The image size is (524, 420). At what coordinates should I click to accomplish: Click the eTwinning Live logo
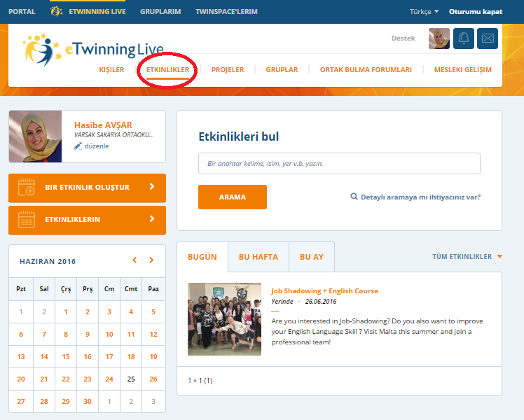coord(93,50)
